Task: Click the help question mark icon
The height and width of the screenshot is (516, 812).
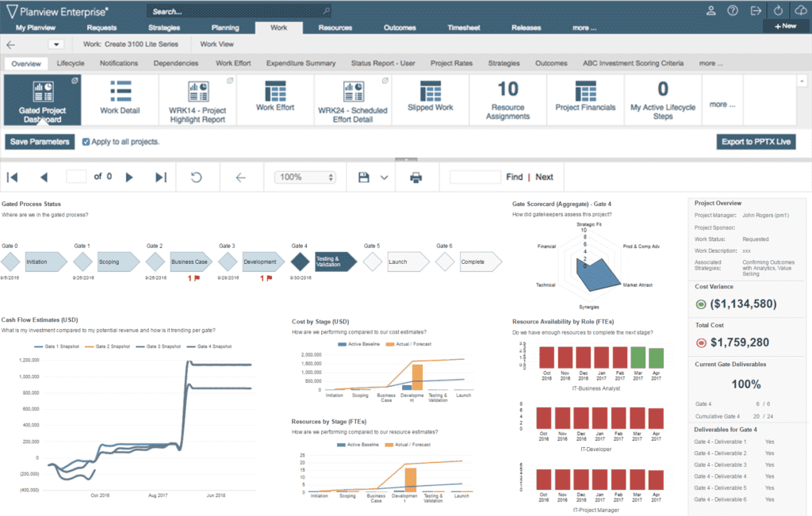Action: pos(733,10)
